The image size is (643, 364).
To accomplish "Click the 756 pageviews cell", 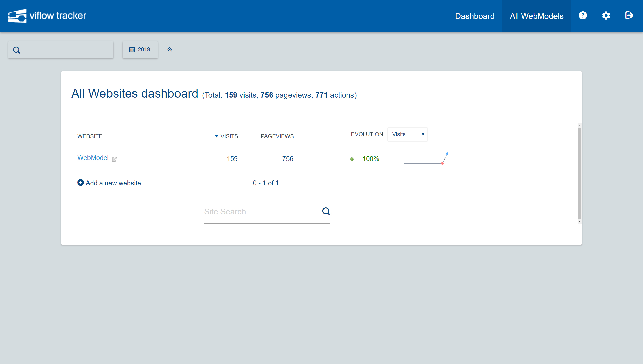I will [x=287, y=159].
